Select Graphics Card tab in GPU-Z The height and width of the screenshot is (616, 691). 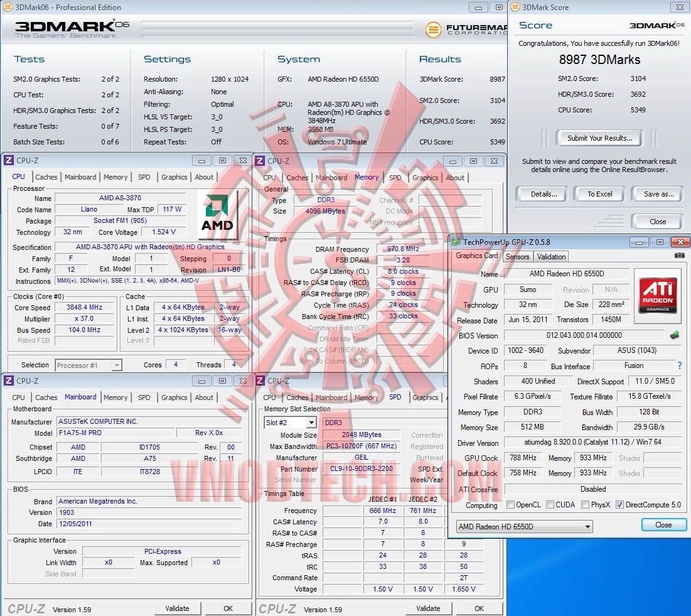477,256
